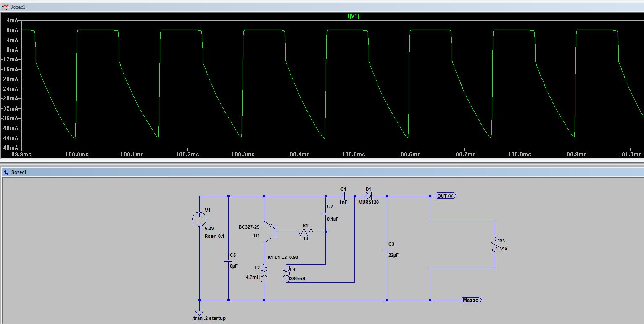Select the OUT+V net label flag
Screen dimensions: 644x324
(x=446, y=196)
